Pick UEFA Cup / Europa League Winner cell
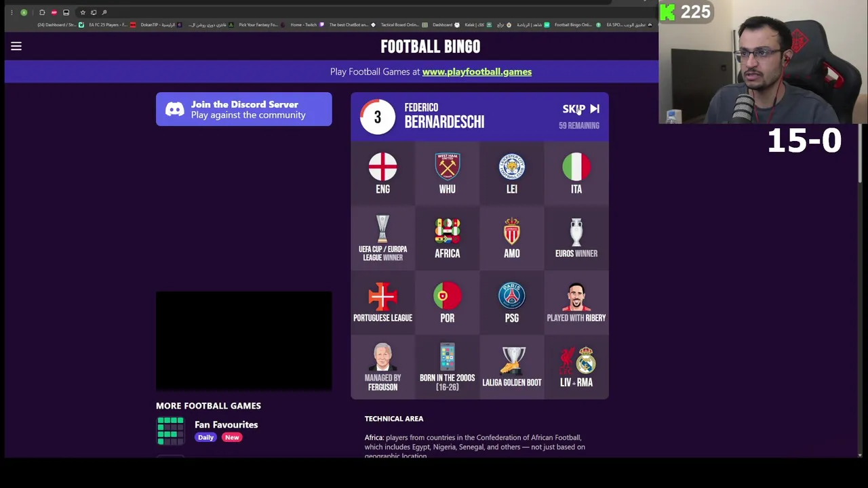 click(382, 238)
